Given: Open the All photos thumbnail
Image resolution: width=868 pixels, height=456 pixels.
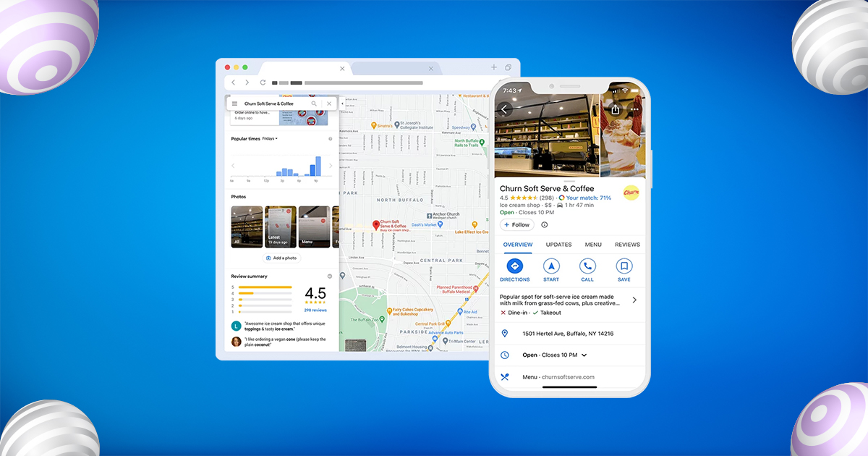Looking at the screenshot, I should (x=247, y=227).
